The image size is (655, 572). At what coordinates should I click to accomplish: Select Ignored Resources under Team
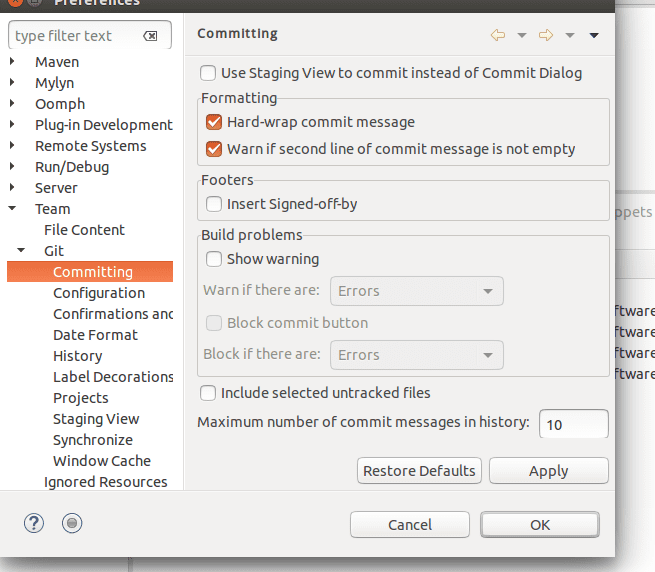[x=106, y=482]
